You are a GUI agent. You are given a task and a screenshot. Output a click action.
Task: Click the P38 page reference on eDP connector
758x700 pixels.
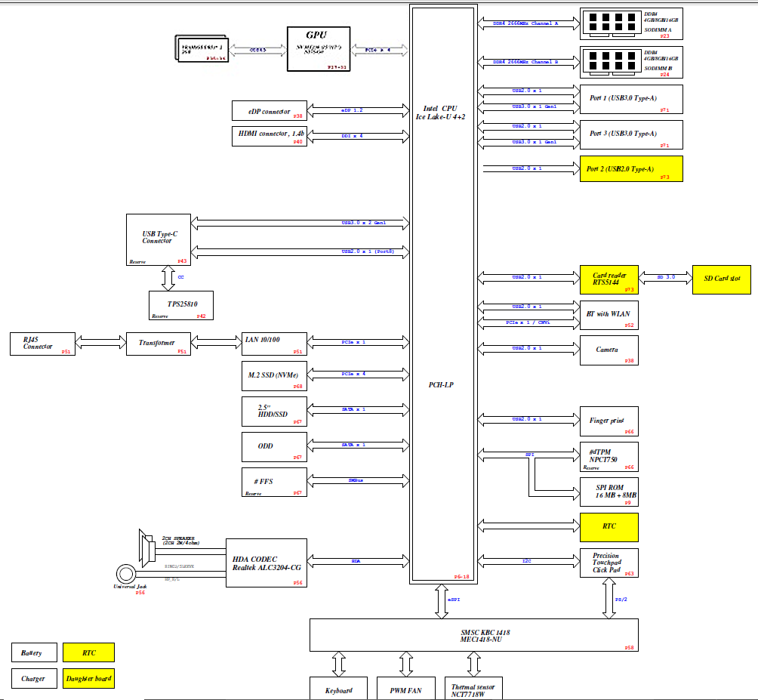coord(298,116)
